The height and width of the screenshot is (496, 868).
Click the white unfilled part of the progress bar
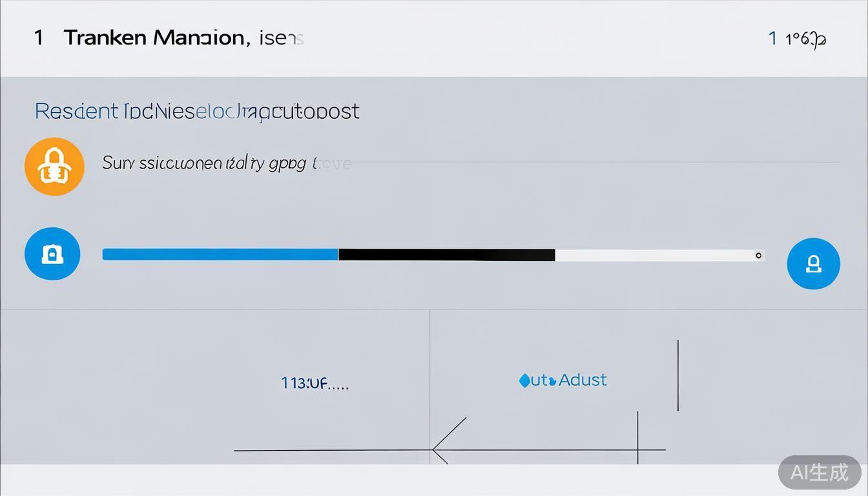point(652,256)
